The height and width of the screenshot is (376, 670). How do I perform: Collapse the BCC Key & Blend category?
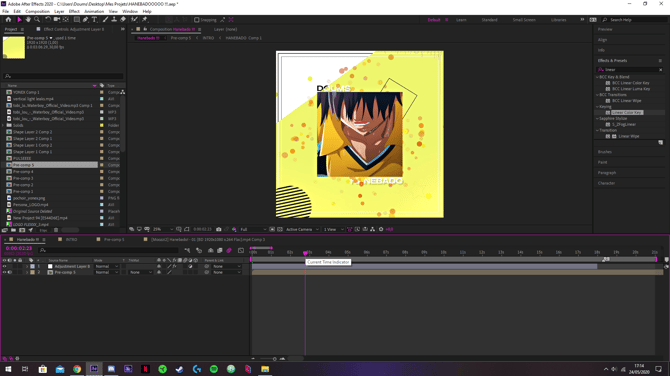(597, 77)
